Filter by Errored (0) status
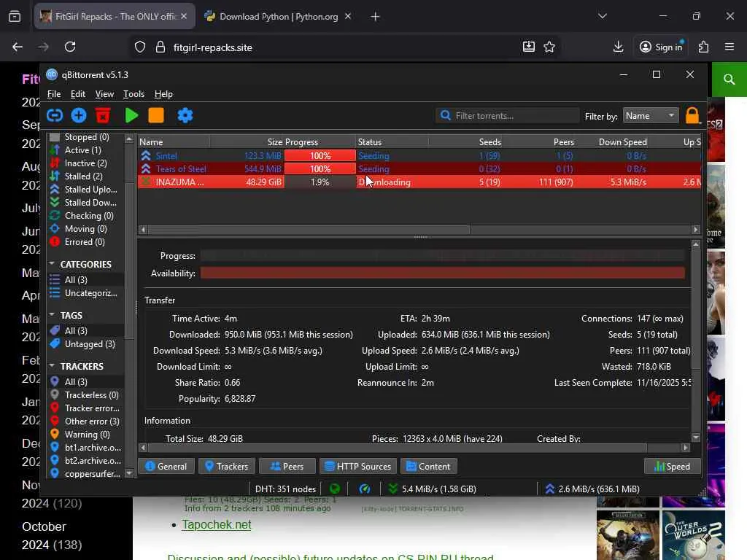 85,242
